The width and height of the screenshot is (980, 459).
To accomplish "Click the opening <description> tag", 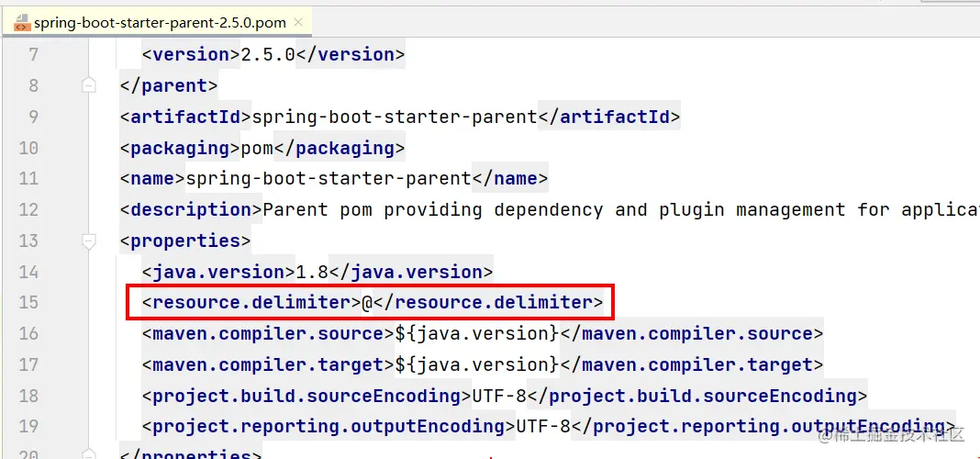I will click(x=191, y=209).
